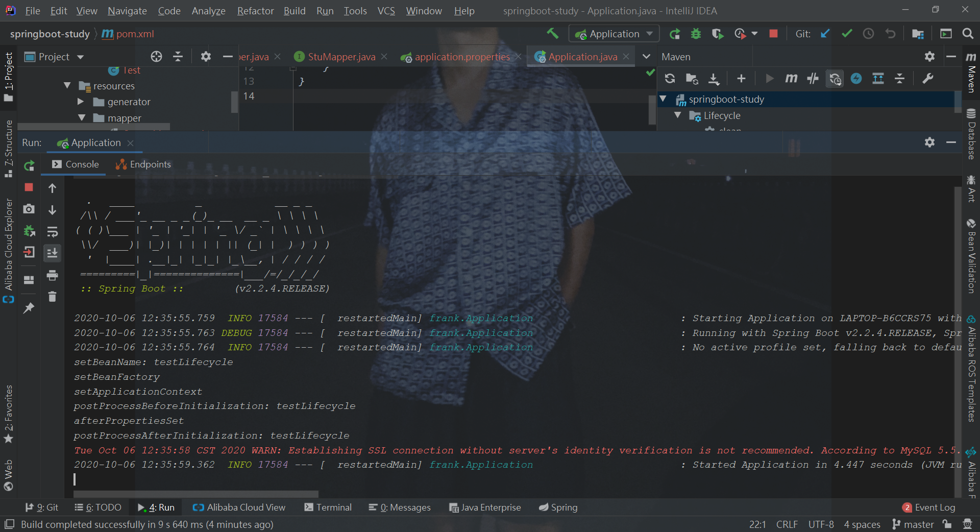Click the master git branch widget
Screen dimensions: 980x532
point(913,524)
